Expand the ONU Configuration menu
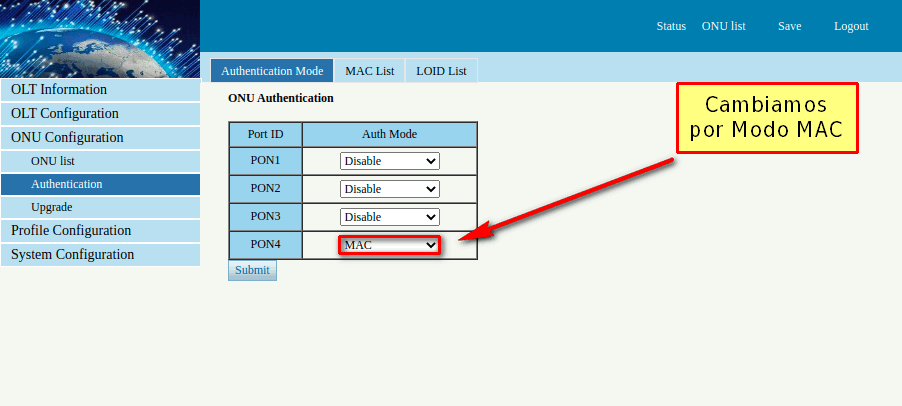The image size is (902, 406). (101, 138)
